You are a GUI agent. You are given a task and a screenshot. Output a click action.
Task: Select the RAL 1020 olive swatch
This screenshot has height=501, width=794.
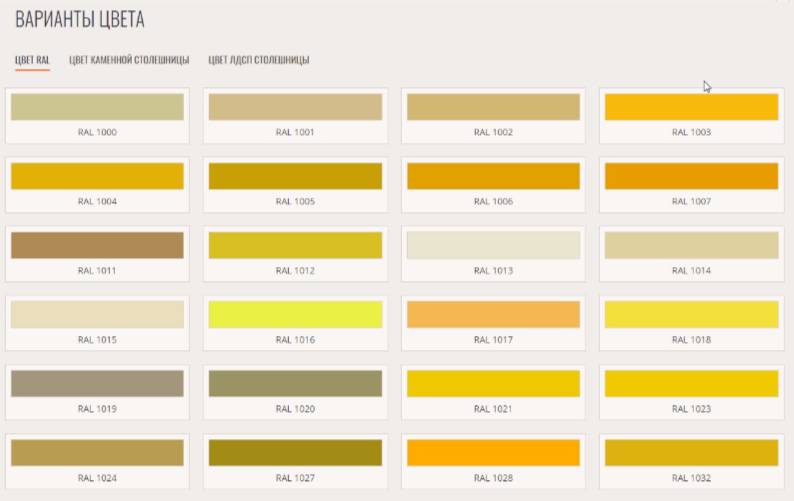pyautogui.click(x=295, y=383)
